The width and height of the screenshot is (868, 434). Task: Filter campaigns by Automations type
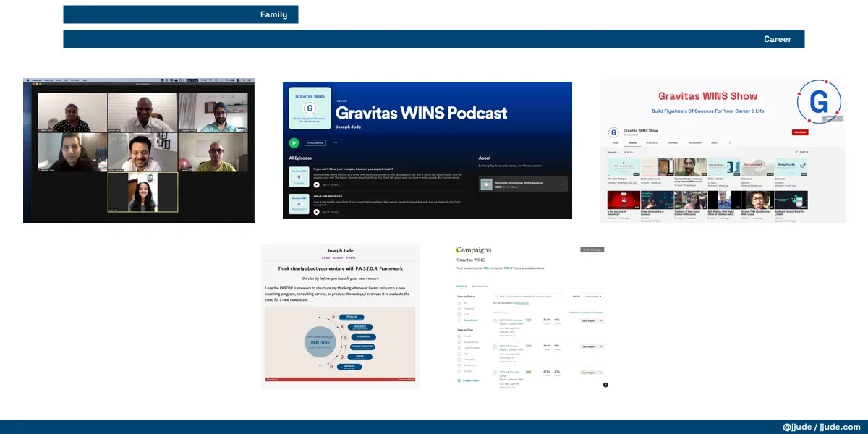click(x=469, y=341)
